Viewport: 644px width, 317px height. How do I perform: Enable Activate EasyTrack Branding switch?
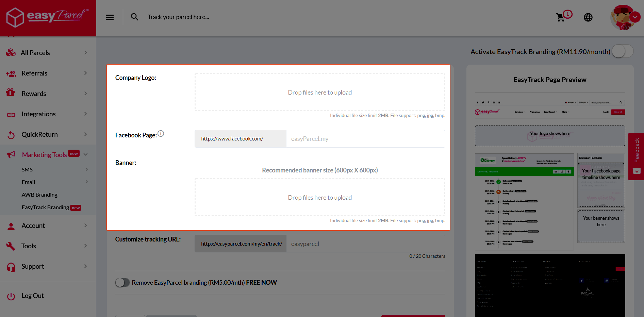[622, 51]
